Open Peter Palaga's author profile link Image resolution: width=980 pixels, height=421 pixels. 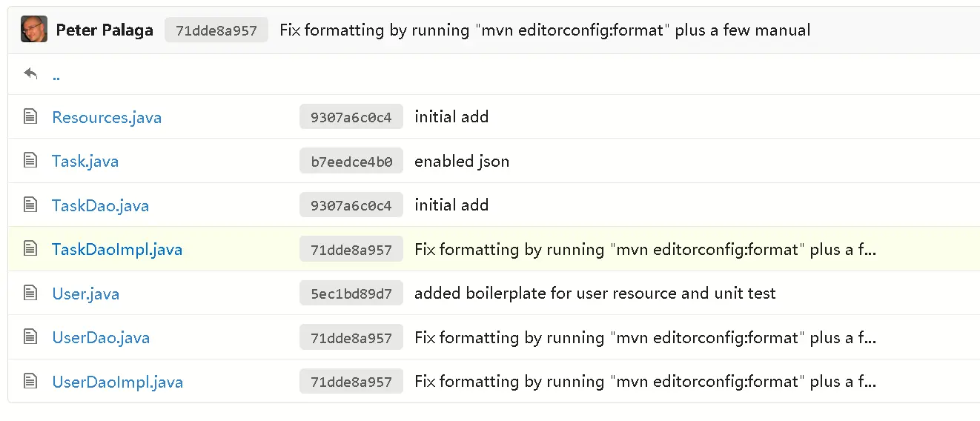point(105,30)
